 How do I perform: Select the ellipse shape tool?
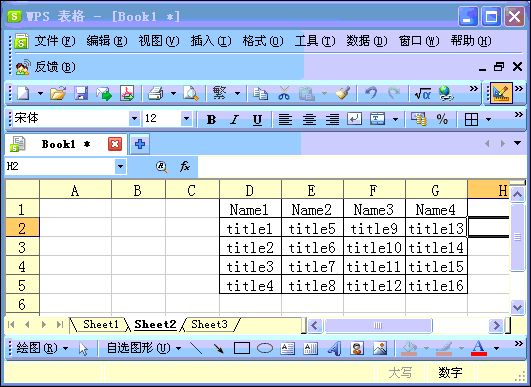coord(265,348)
